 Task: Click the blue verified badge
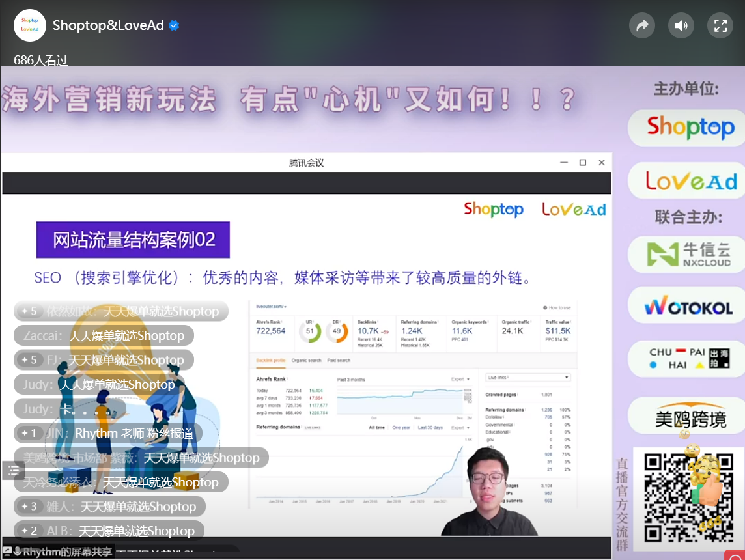tap(174, 25)
